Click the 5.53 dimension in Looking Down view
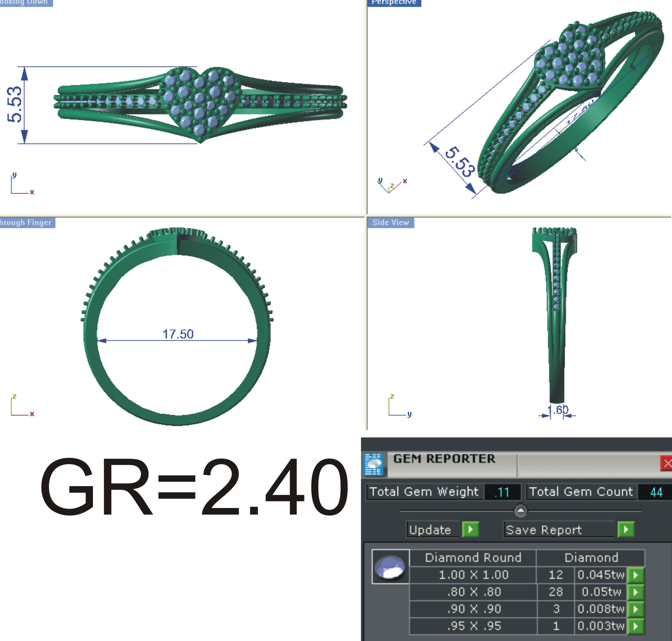This screenshot has height=641, width=672. click(14, 104)
